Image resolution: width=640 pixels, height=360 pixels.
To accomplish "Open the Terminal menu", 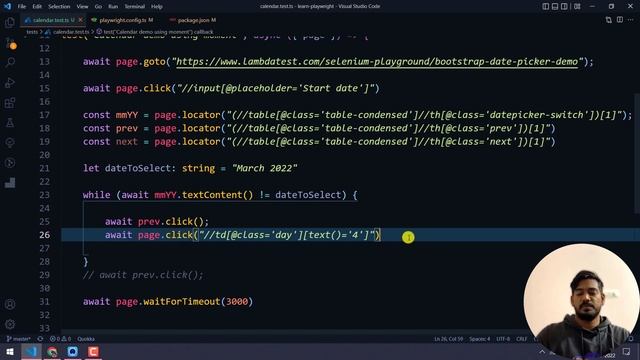I will (134, 7).
